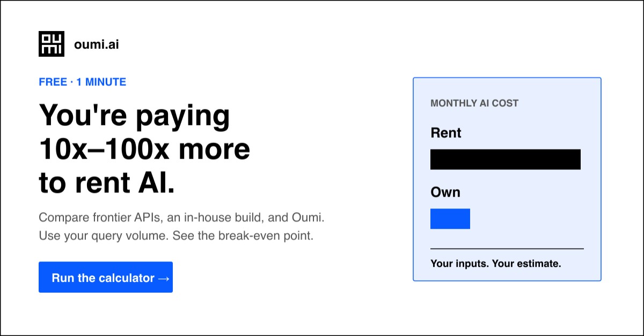This screenshot has height=336, width=644.
Task: Click the black Rent cost bar
Action: (x=506, y=159)
